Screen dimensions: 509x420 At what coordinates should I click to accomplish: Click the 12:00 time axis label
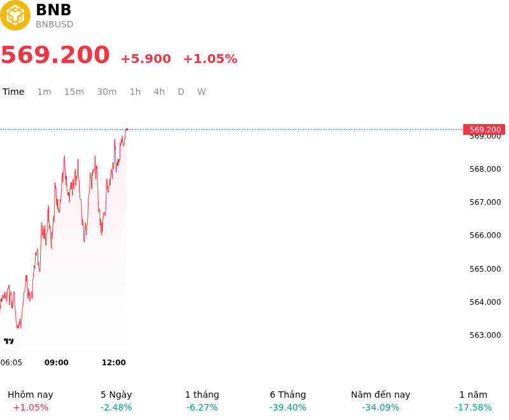click(114, 363)
